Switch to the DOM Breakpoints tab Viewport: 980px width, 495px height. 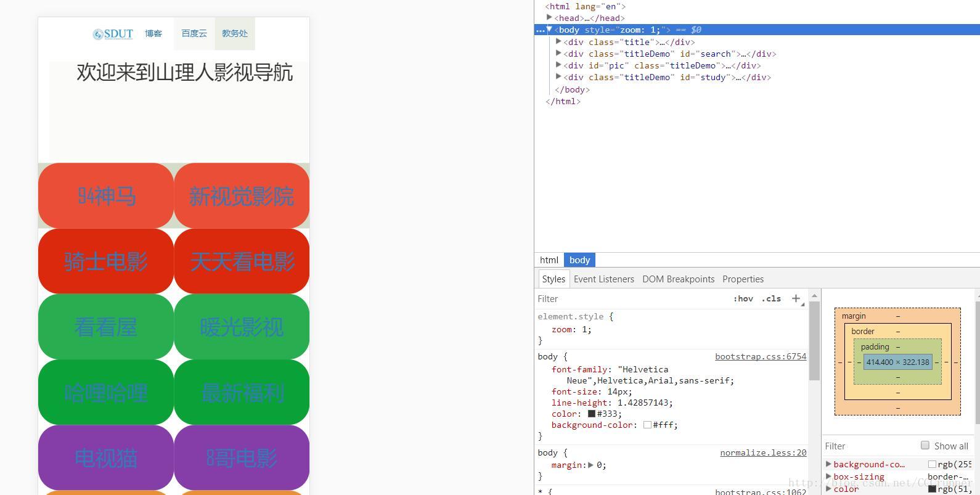pyautogui.click(x=679, y=279)
